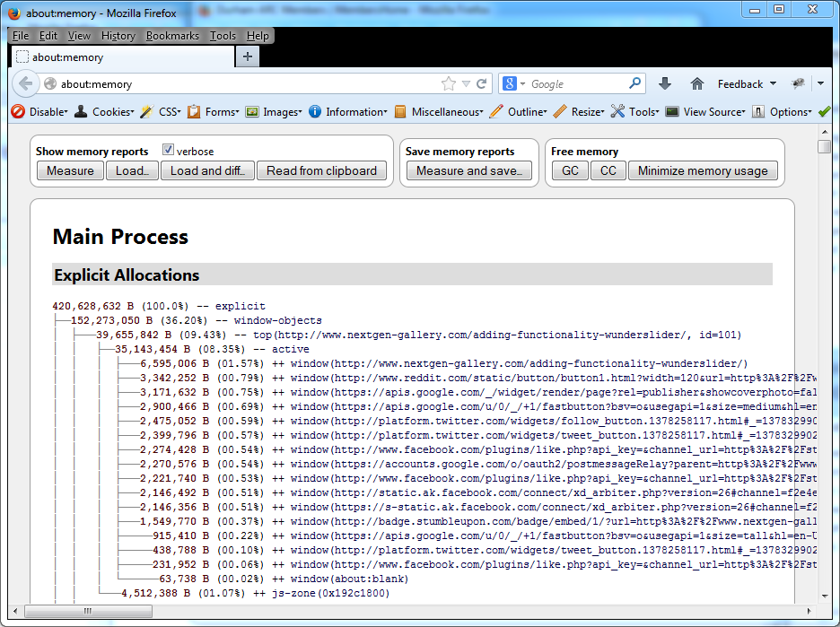
Task: Click Measure and save… button
Action: (469, 170)
